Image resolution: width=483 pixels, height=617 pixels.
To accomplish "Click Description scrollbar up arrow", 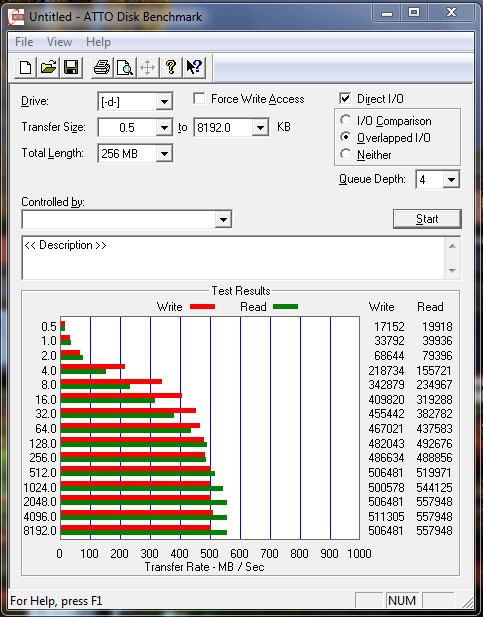I will coord(452,246).
